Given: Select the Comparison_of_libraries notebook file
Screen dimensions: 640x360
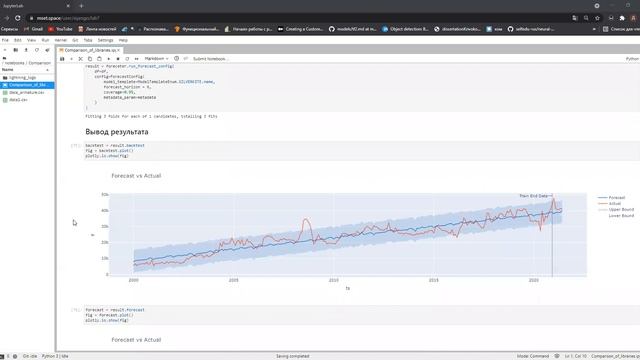Looking at the screenshot, I should tap(27, 85).
